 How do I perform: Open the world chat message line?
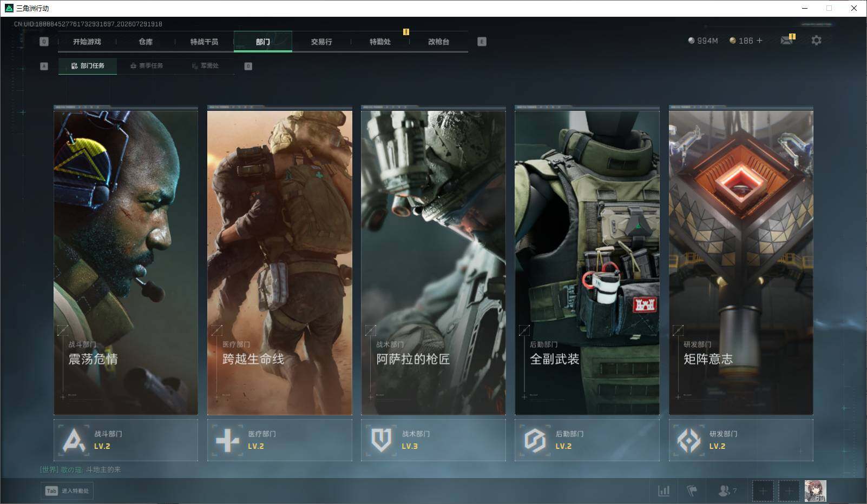80,469
